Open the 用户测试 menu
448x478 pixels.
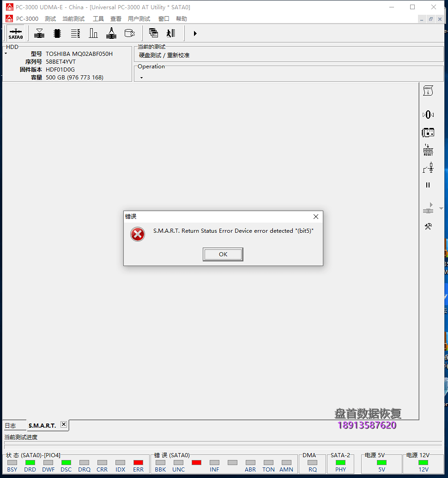coord(139,19)
